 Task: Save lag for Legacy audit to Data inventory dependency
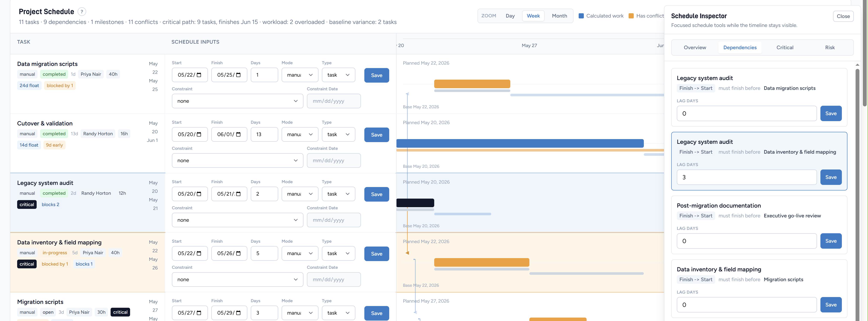(830, 177)
